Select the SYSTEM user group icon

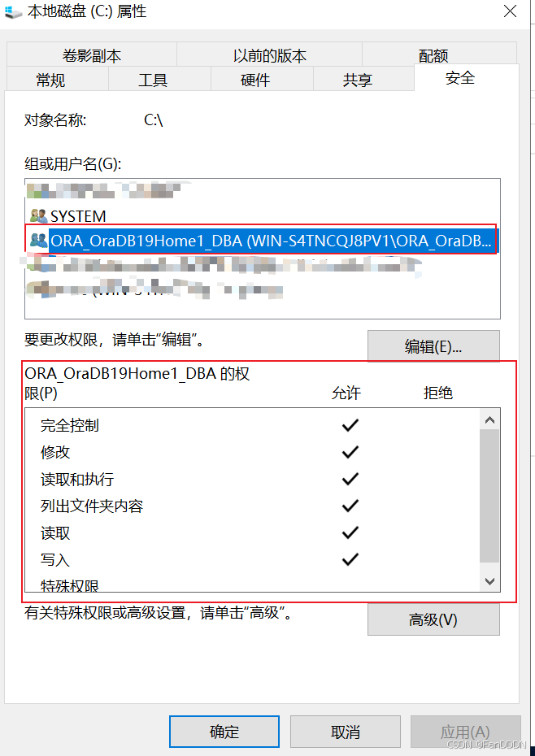(38, 216)
